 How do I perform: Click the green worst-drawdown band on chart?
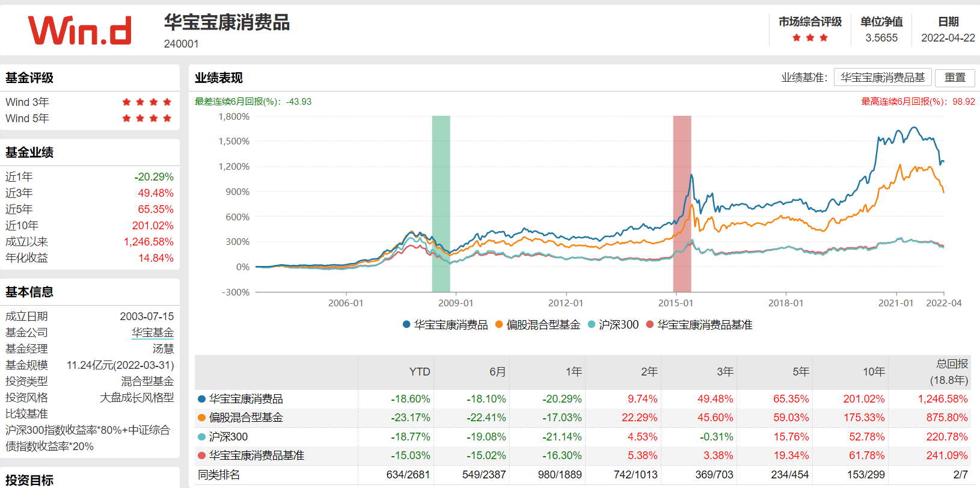tap(441, 203)
